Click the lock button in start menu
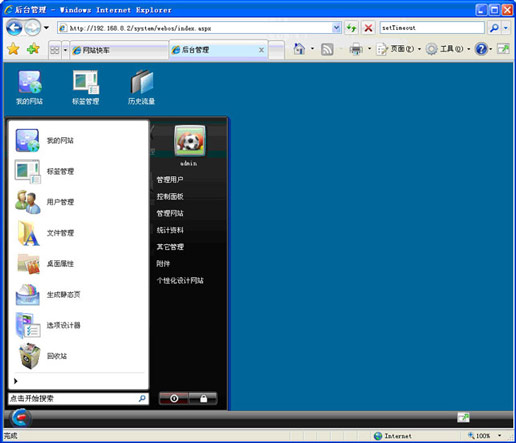The image size is (516, 443). (203, 398)
